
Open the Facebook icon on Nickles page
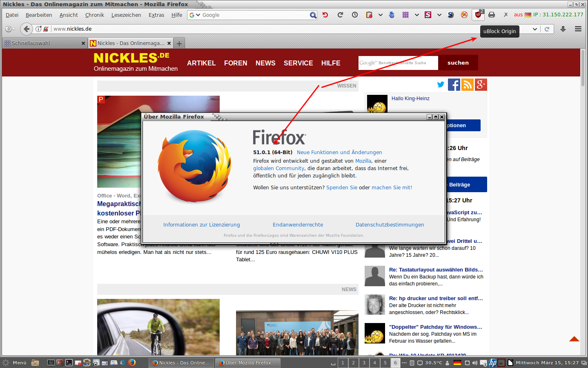pyautogui.click(x=454, y=85)
